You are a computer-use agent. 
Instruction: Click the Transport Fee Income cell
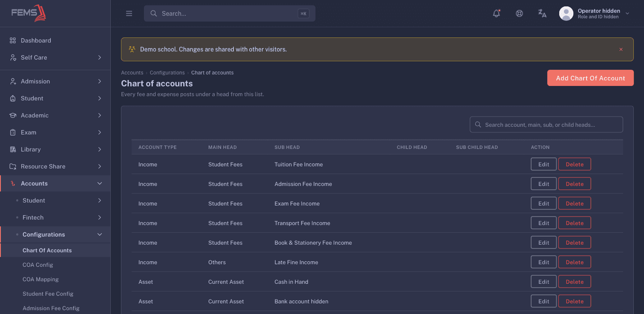(302, 223)
